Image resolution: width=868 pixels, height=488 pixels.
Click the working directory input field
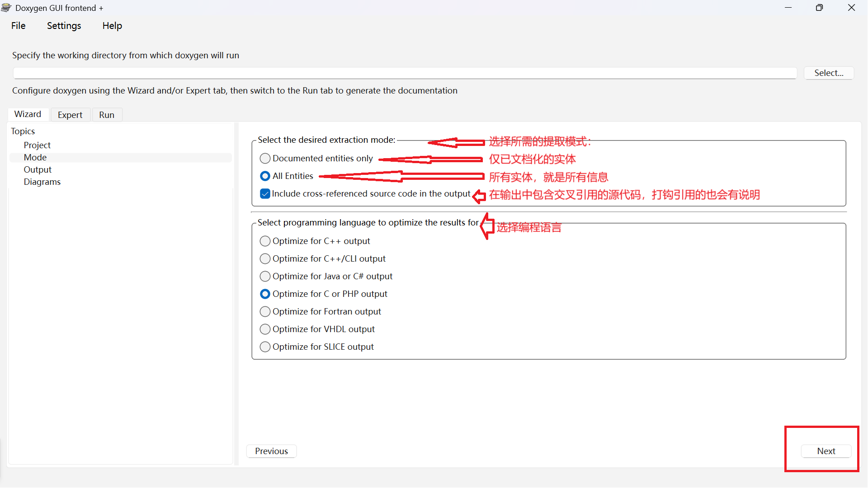[405, 73]
